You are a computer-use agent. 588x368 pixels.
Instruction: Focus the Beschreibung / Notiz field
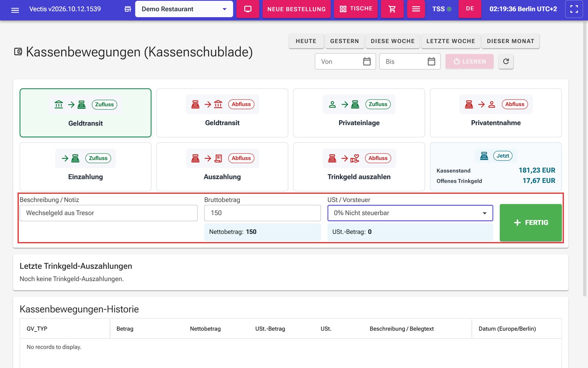[x=109, y=213]
